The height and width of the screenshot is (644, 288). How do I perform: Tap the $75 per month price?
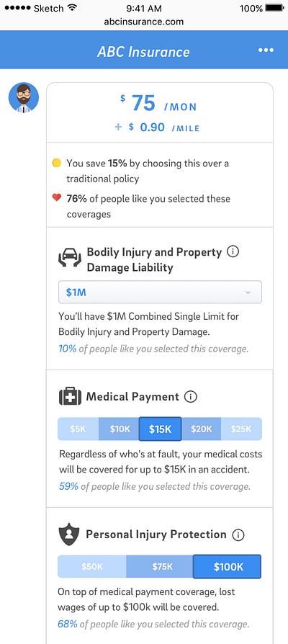pyautogui.click(x=158, y=104)
